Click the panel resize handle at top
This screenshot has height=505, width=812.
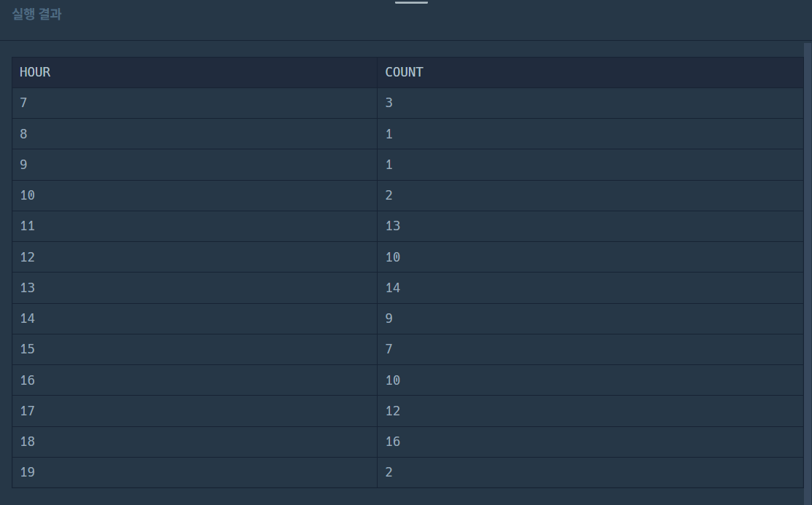point(411,2)
